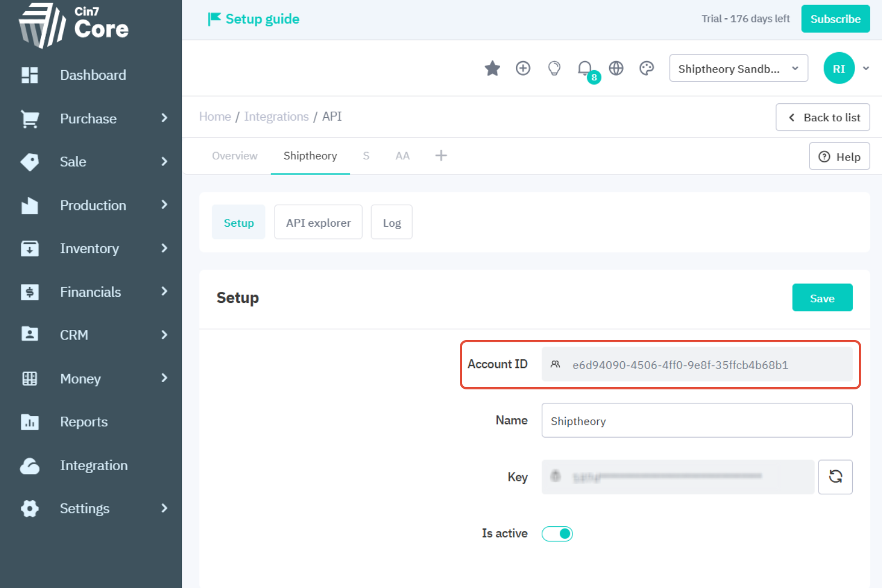This screenshot has width=882, height=588.
Task: Toggle the Is active switch
Action: coord(557,534)
